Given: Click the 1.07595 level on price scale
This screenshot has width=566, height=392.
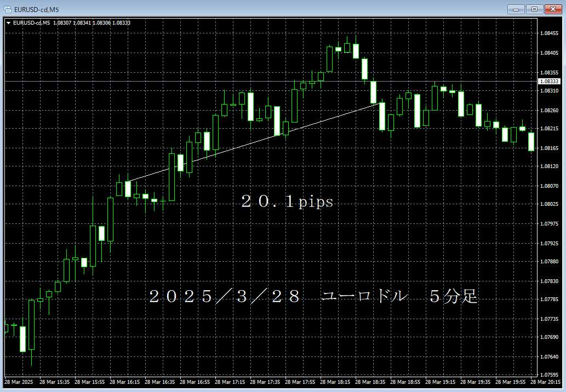Looking at the screenshot, I should pyautogui.click(x=549, y=375).
